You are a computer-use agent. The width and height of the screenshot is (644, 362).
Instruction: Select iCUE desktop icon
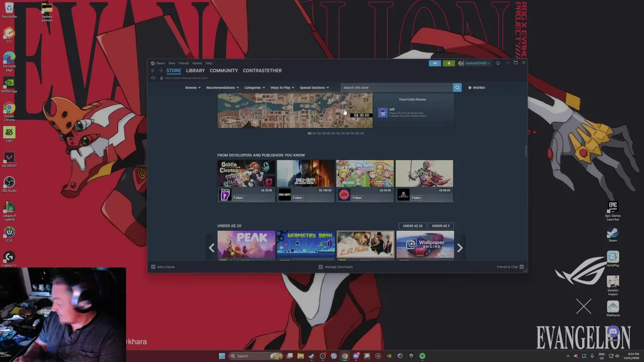coord(9,234)
